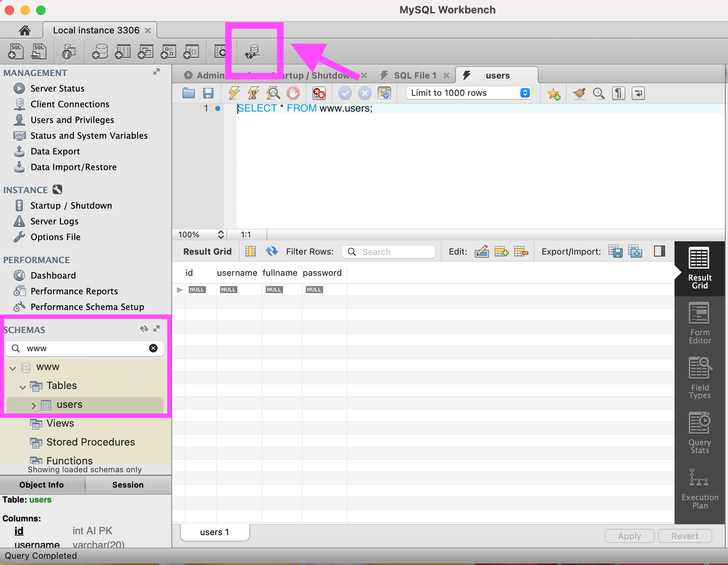Import records from external file icon

point(635,251)
